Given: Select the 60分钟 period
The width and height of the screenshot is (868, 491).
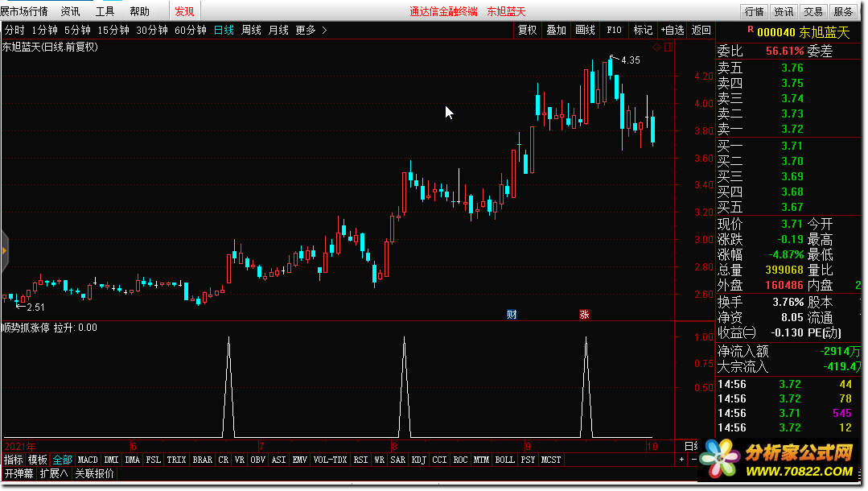Looking at the screenshot, I should (191, 30).
